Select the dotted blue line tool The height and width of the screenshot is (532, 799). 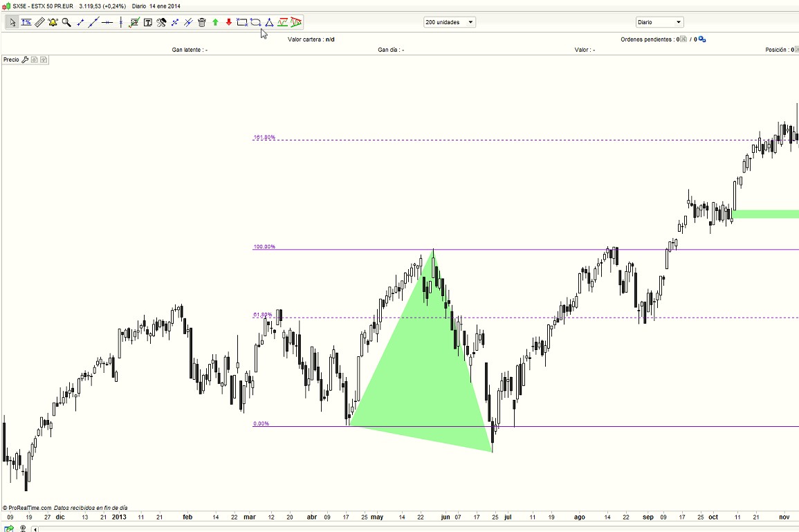(x=175, y=22)
